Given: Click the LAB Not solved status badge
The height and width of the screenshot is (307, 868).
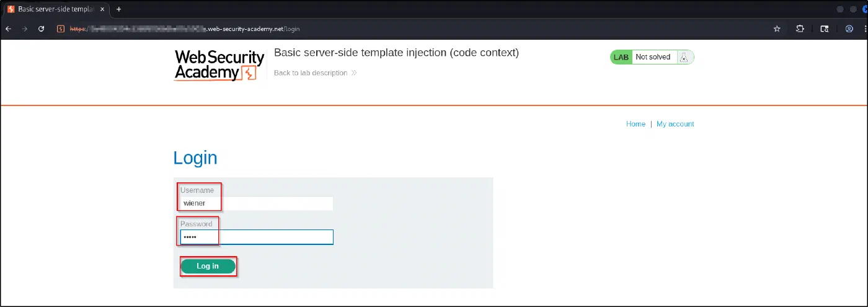Looking at the screenshot, I should pyautogui.click(x=652, y=57).
